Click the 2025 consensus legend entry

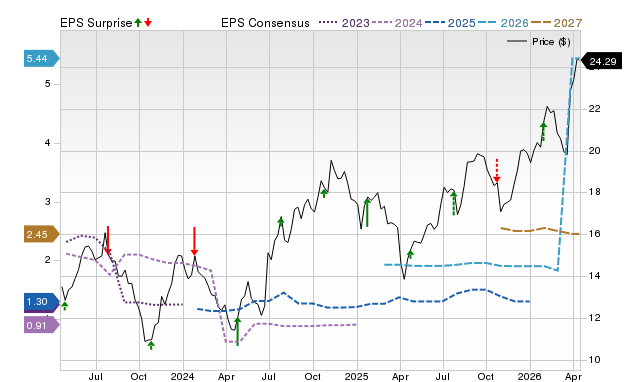[x=450, y=23]
